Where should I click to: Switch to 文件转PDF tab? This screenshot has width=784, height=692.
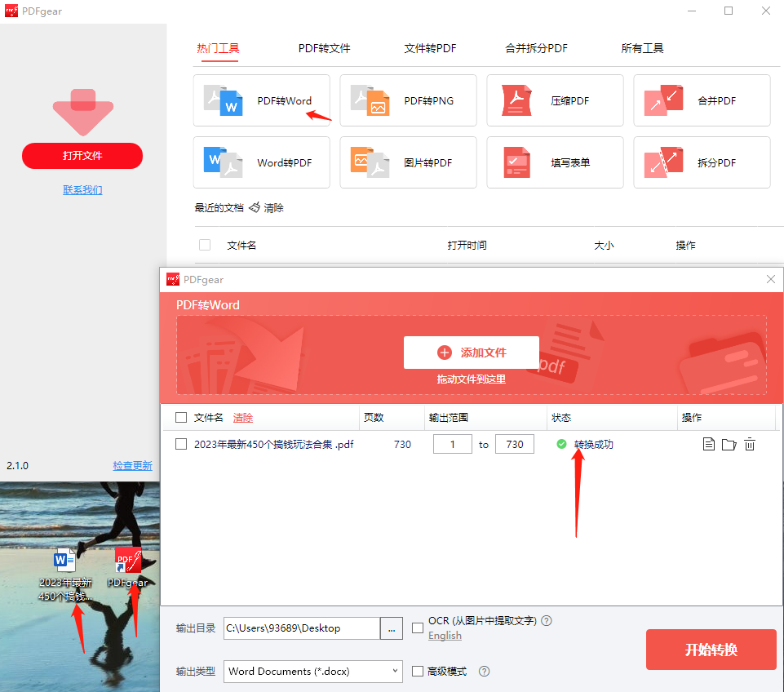click(430, 48)
